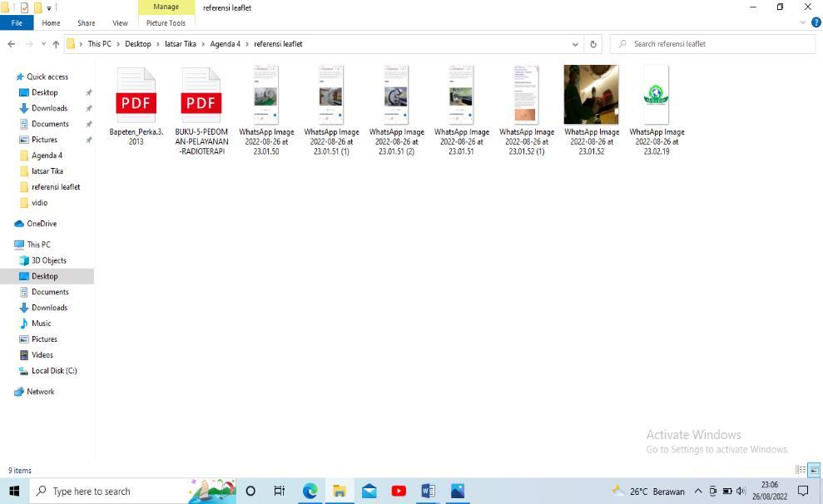Click 'latsar Tika' in the address bar
The width and height of the screenshot is (823, 504).
tap(181, 44)
